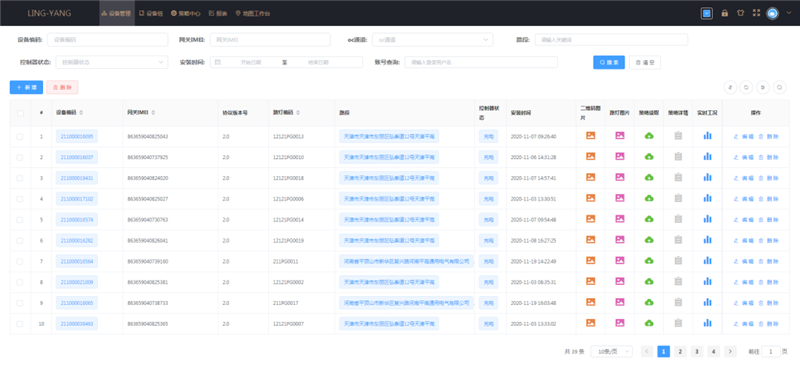Click the lock screen icon
The image size is (800, 378).
[724, 13]
